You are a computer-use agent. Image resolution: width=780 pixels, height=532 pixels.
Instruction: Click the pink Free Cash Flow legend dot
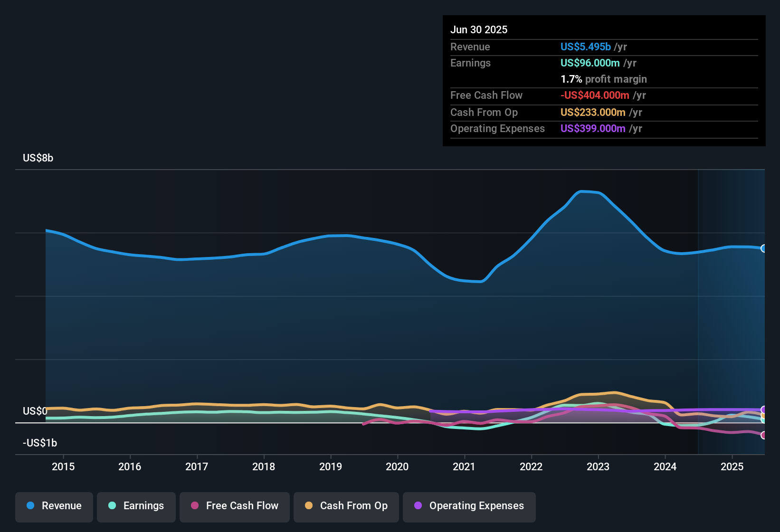195,505
